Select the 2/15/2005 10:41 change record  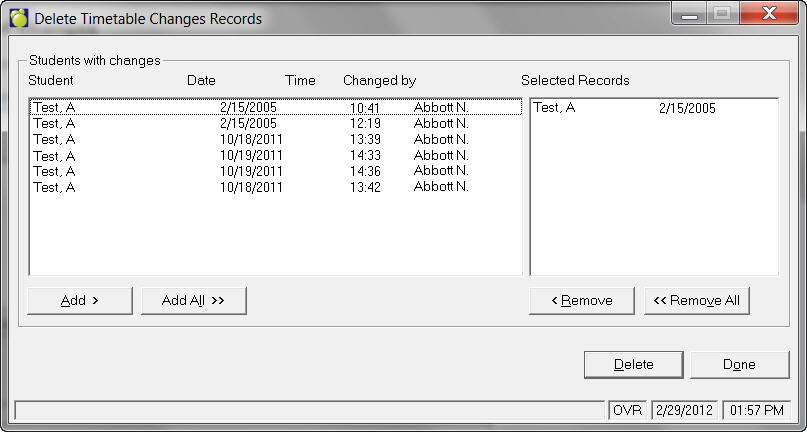250,107
